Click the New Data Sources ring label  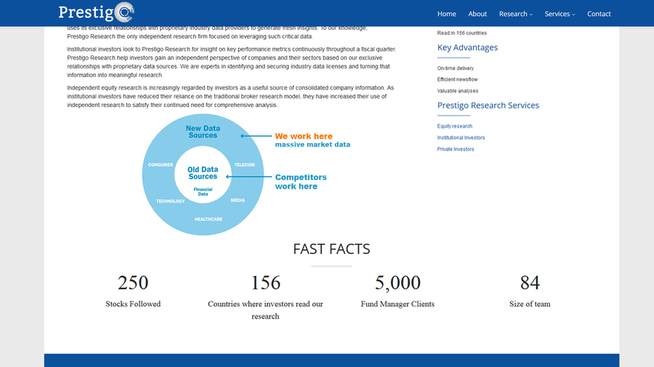203,132
